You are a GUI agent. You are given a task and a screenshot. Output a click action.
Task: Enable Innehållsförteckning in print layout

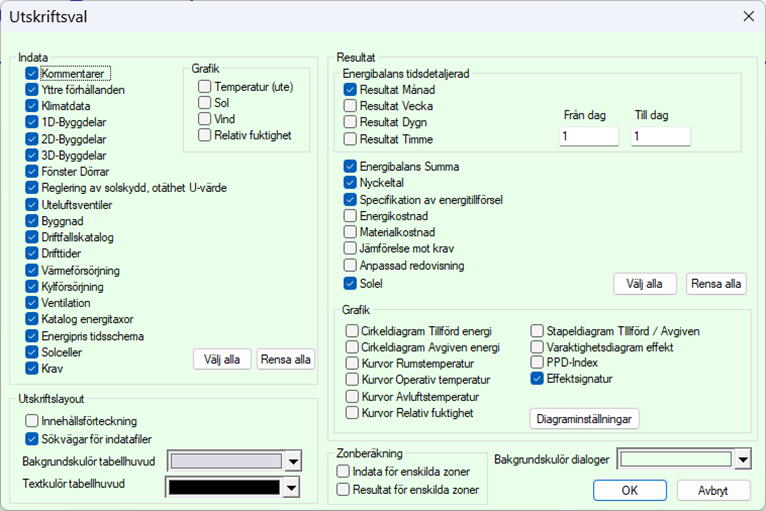point(33,421)
